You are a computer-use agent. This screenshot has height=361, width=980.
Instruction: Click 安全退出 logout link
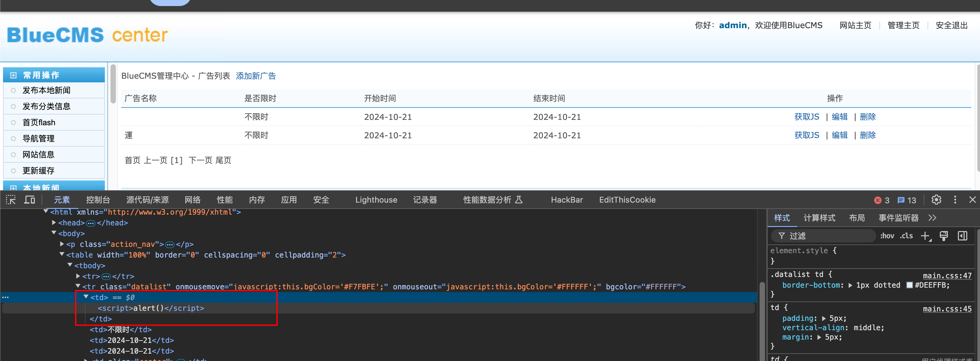(x=951, y=25)
